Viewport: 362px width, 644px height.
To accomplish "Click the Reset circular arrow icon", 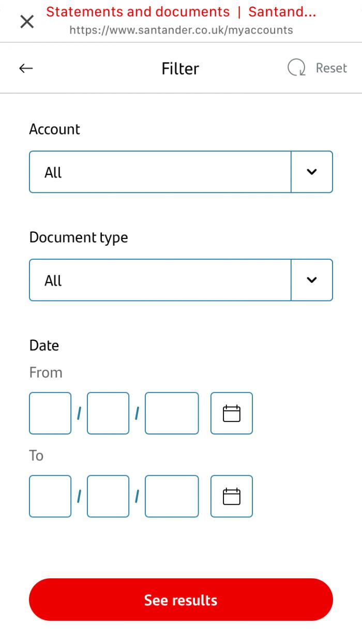I will [x=295, y=68].
